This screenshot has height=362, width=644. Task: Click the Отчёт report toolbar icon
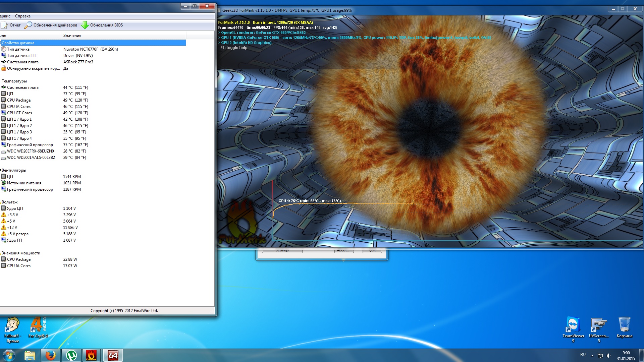5,25
